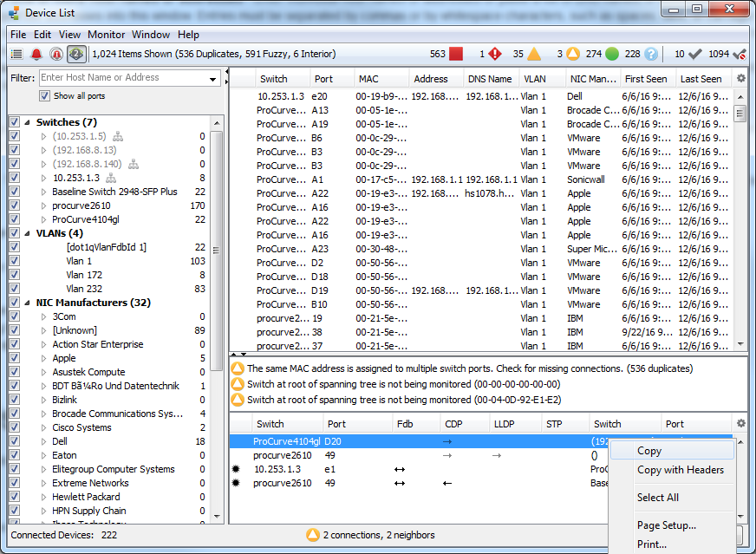
Task: Sort device table by NIC Man... column
Action: tap(593, 79)
